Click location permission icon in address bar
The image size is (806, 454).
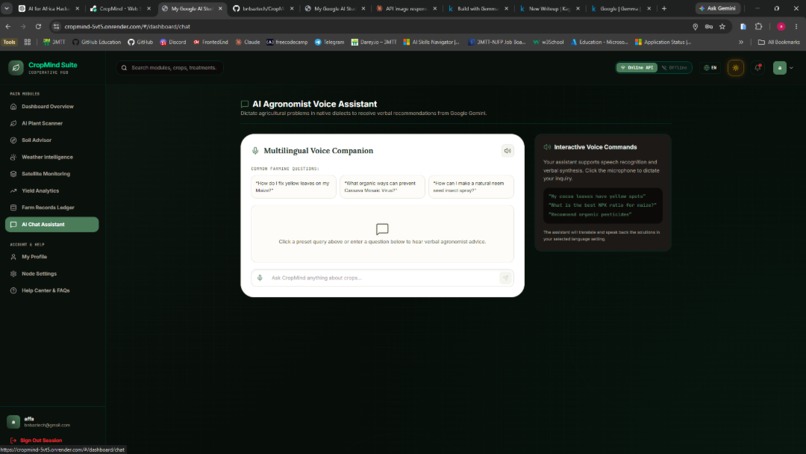pos(695,26)
